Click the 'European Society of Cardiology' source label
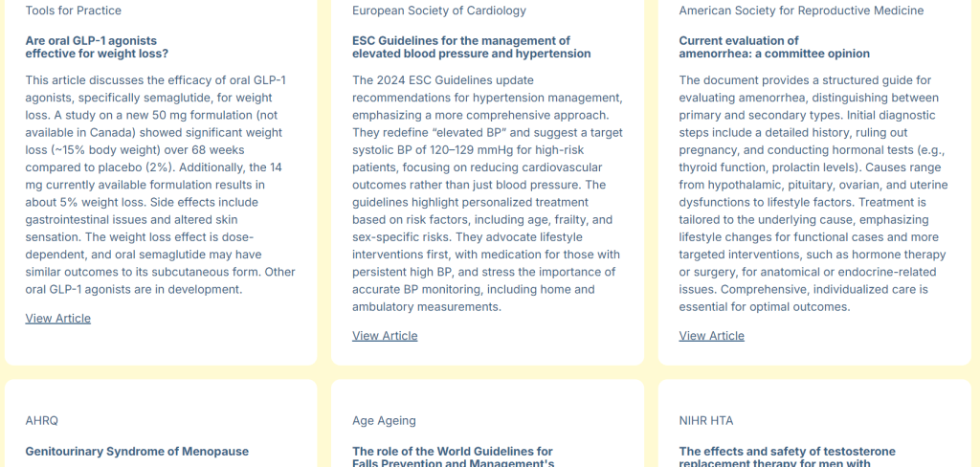 [x=439, y=11]
